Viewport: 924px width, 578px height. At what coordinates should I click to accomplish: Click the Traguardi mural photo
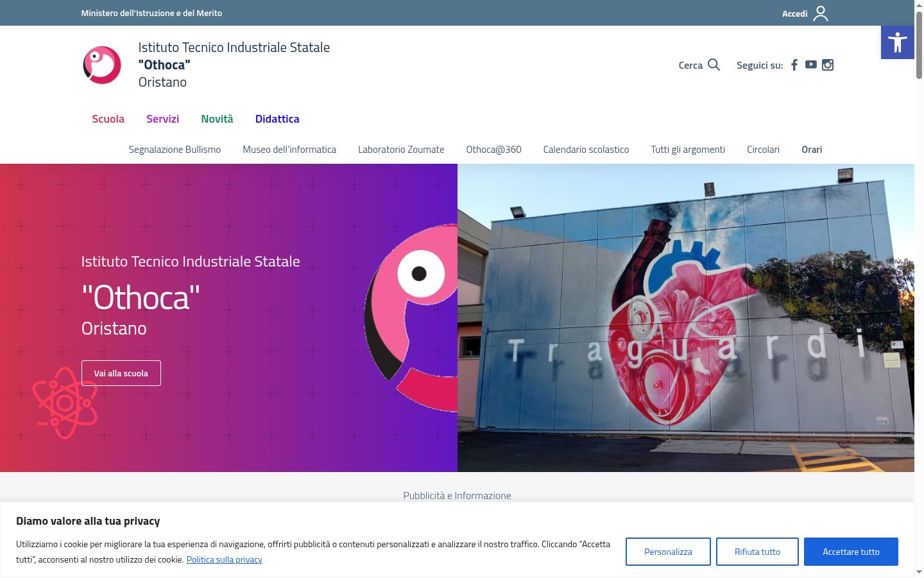(x=686, y=318)
